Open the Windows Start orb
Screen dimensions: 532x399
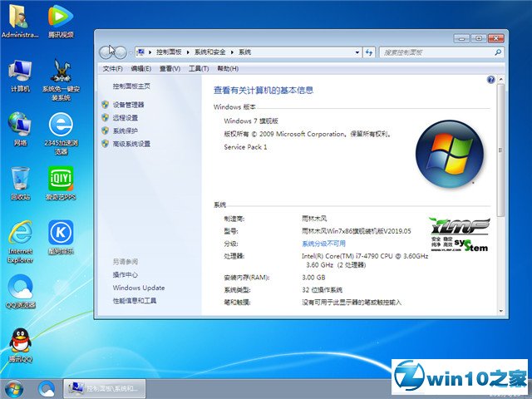(14, 389)
